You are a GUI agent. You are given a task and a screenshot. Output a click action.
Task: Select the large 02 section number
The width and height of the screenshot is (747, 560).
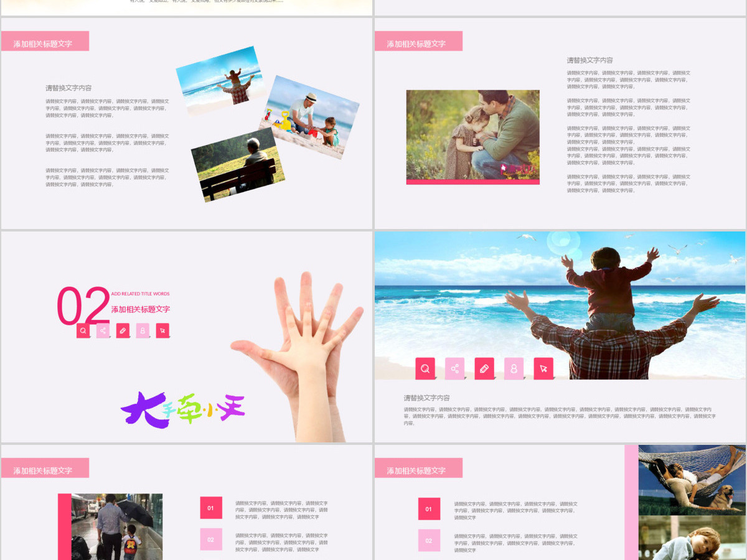click(x=83, y=306)
